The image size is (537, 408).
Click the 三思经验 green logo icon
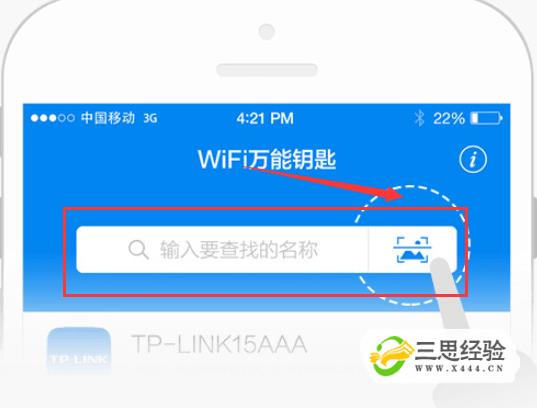pos(391,356)
